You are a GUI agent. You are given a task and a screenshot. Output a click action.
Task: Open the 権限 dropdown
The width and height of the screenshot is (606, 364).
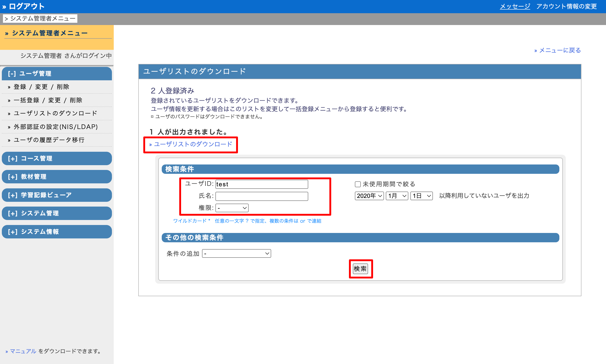tap(232, 208)
